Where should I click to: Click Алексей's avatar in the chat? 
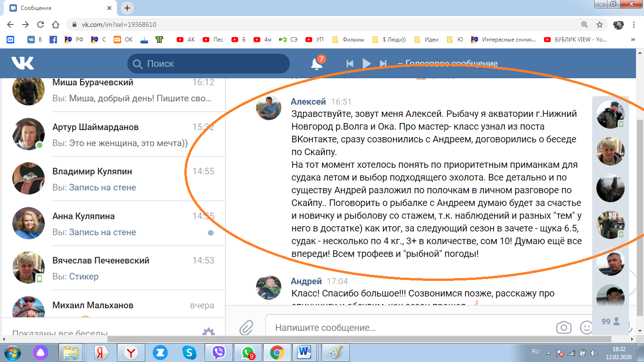[x=269, y=107]
